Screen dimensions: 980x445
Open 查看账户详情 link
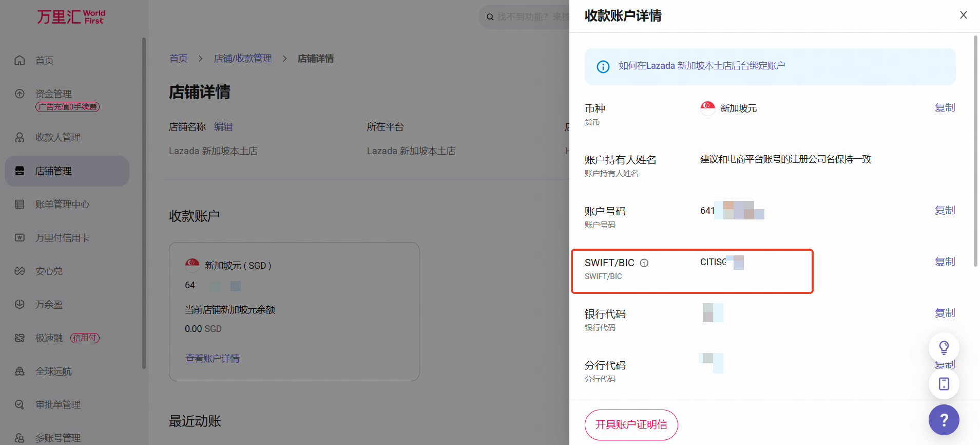pyautogui.click(x=213, y=359)
